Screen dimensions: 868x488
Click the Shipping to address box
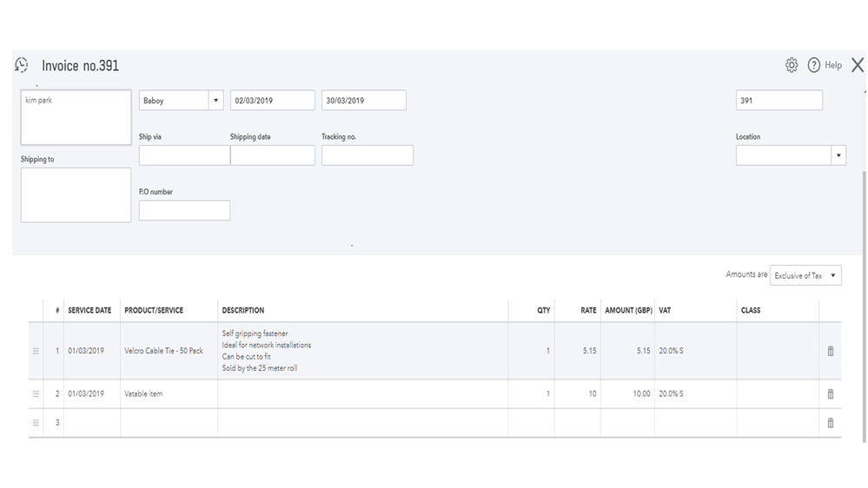(x=76, y=195)
